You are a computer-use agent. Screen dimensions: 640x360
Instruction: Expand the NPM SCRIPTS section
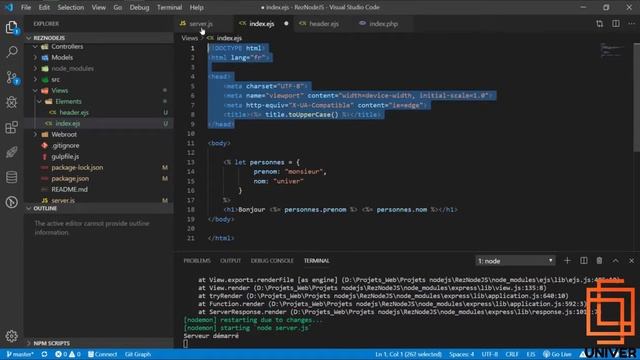[x=99, y=343]
